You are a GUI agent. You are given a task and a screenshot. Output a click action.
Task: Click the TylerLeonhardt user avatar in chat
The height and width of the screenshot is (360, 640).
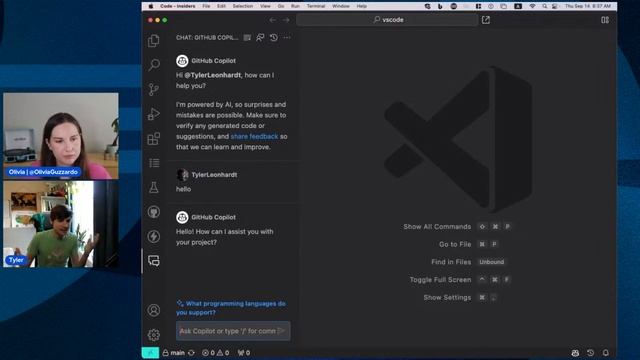pyautogui.click(x=182, y=175)
